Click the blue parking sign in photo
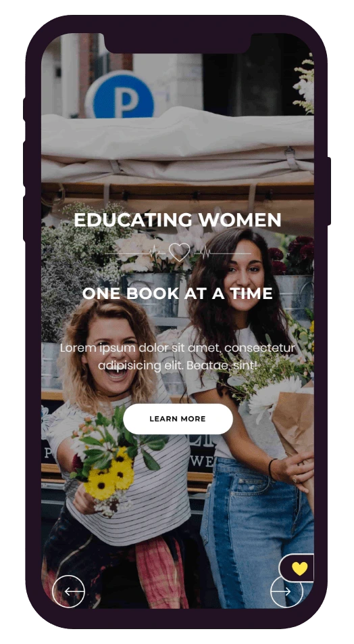 [x=120, y=95]
